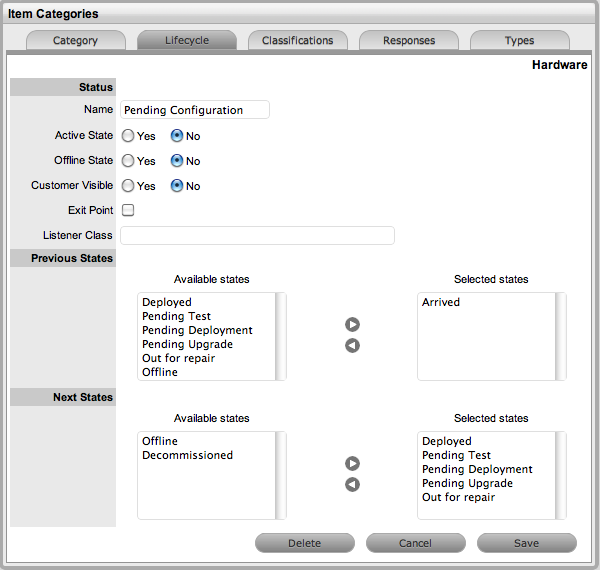Screen dimensions: 600x570
Task: Set Customer Visible to Yes
Action: pos(128,186)
